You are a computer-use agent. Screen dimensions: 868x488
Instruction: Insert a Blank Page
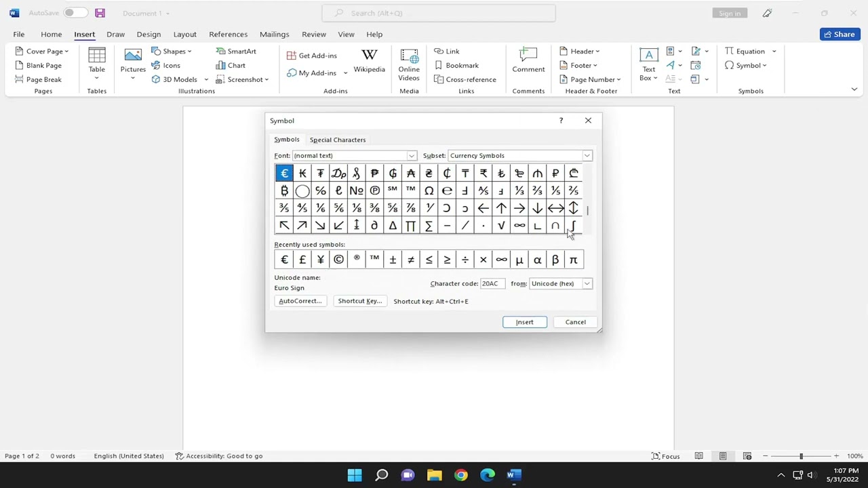(38, 66)
